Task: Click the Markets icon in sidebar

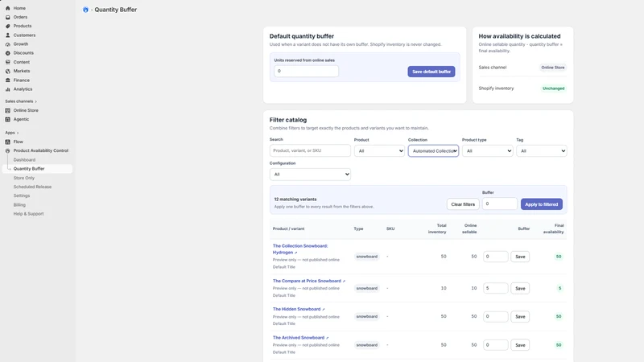Action: point(8,71)
